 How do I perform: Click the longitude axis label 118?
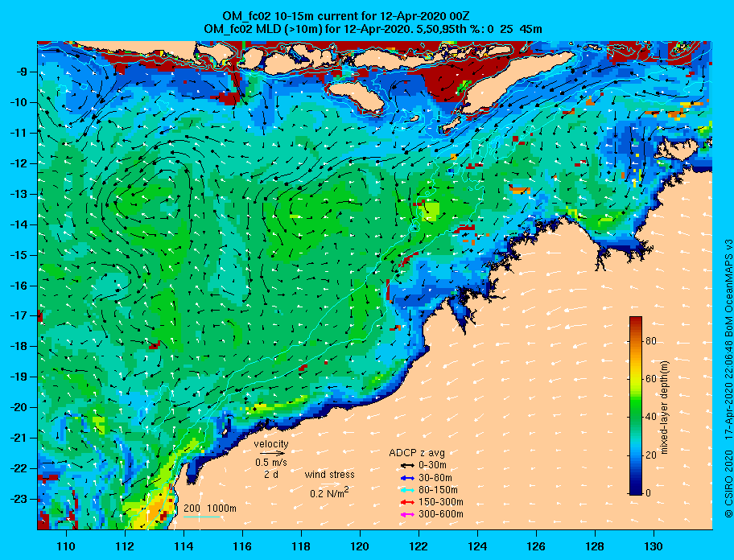(x=301, y=546)
